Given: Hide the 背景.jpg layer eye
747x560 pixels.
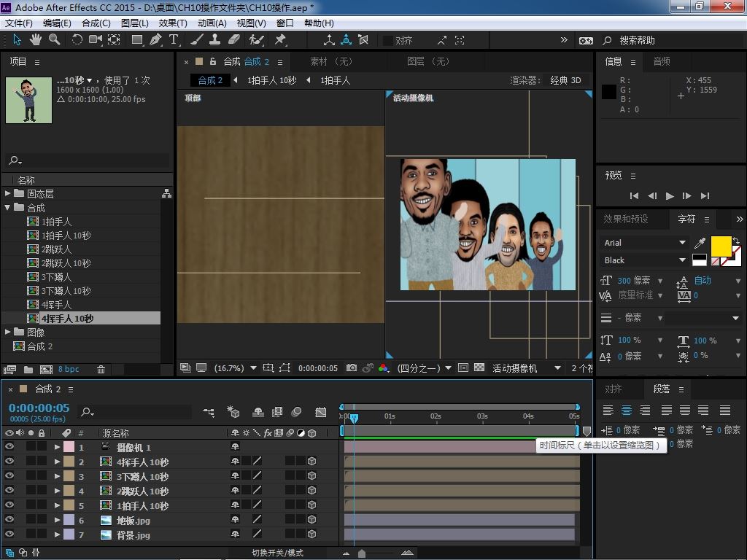Looking at the screenshot, I should (9, 534).
